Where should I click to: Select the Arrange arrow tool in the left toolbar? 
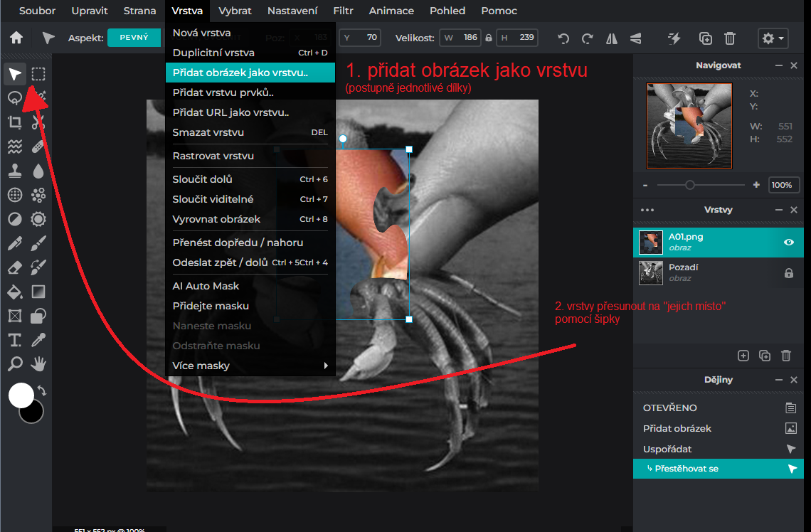[15, 75]
